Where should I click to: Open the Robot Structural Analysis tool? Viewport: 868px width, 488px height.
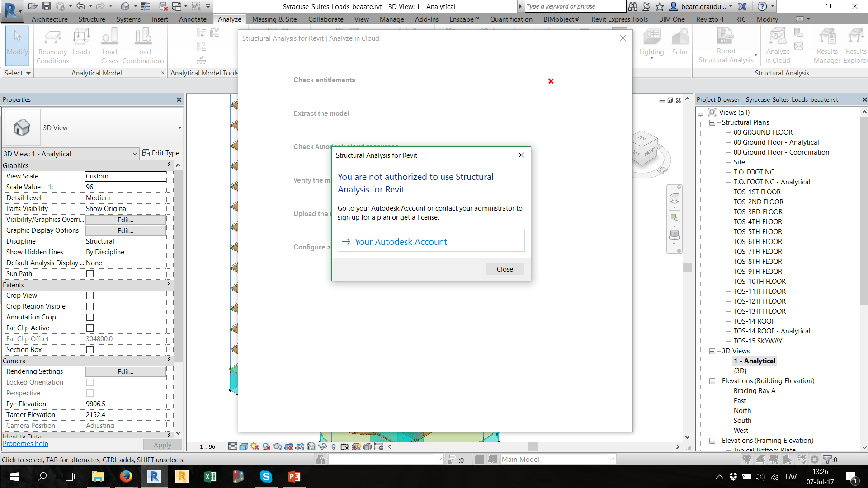[x=725, y=44]
